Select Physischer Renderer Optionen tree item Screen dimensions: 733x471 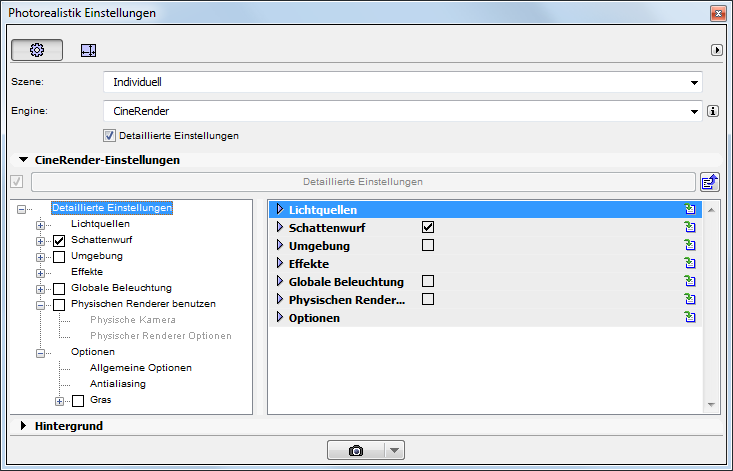tap(161, 335)
